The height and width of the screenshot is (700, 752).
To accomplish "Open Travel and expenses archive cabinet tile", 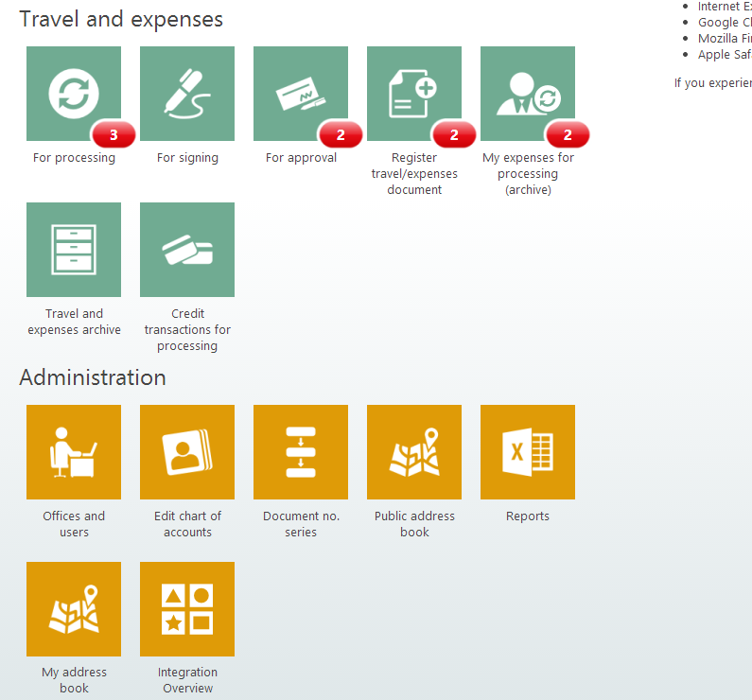I will coord(74,250).
